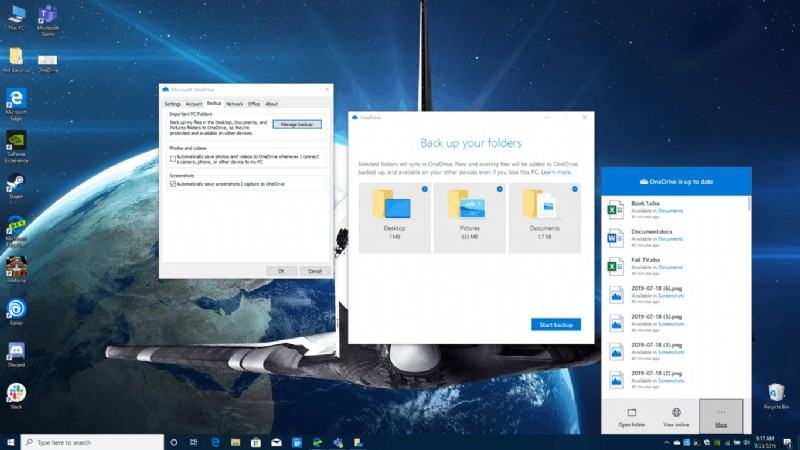Select the Slack desktop shortcut

[x=16, y=396]
